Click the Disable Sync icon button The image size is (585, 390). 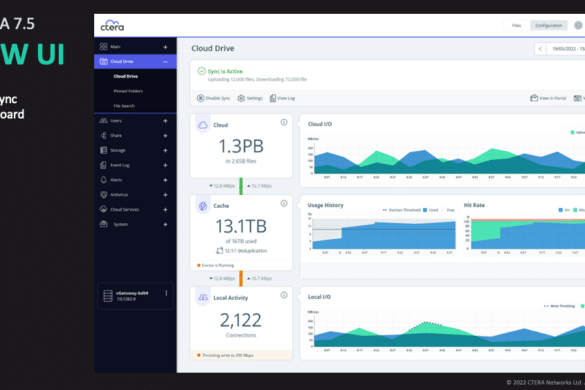click(x=200, y=98)
